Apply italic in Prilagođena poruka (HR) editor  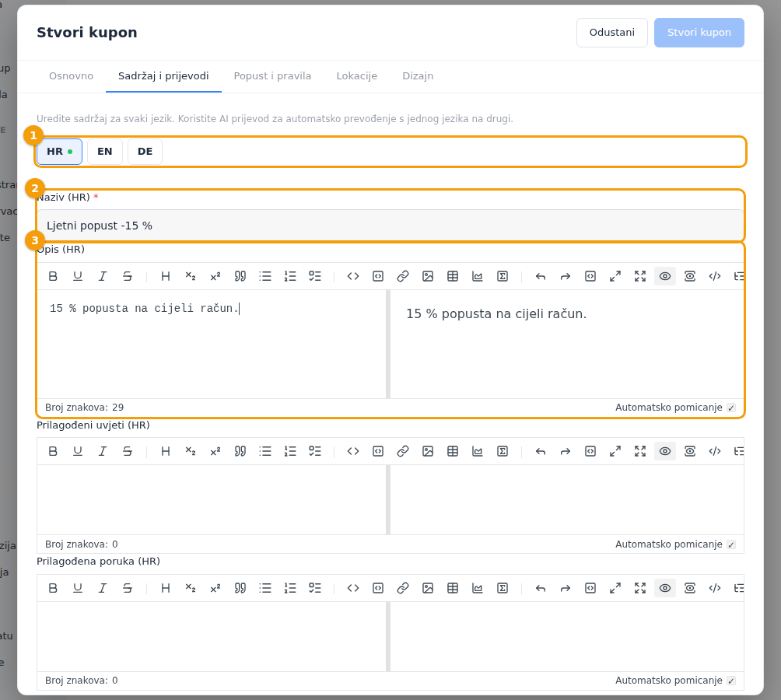[x=103, y=588]
